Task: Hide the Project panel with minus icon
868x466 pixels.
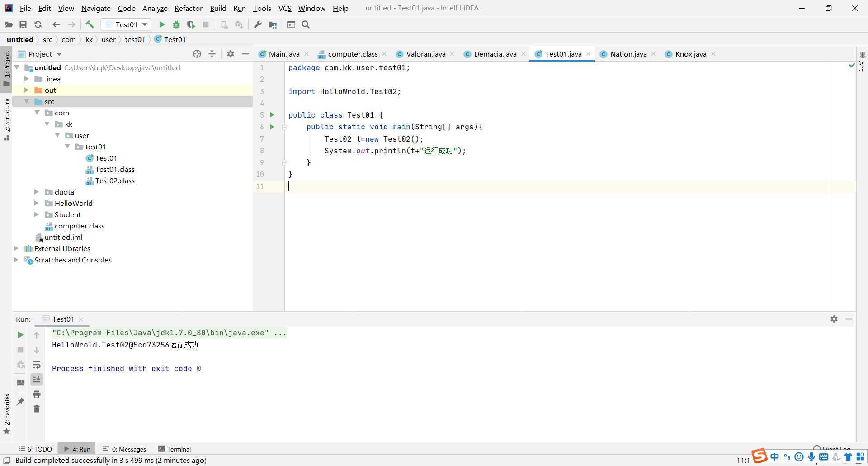Action: [245, 54]
